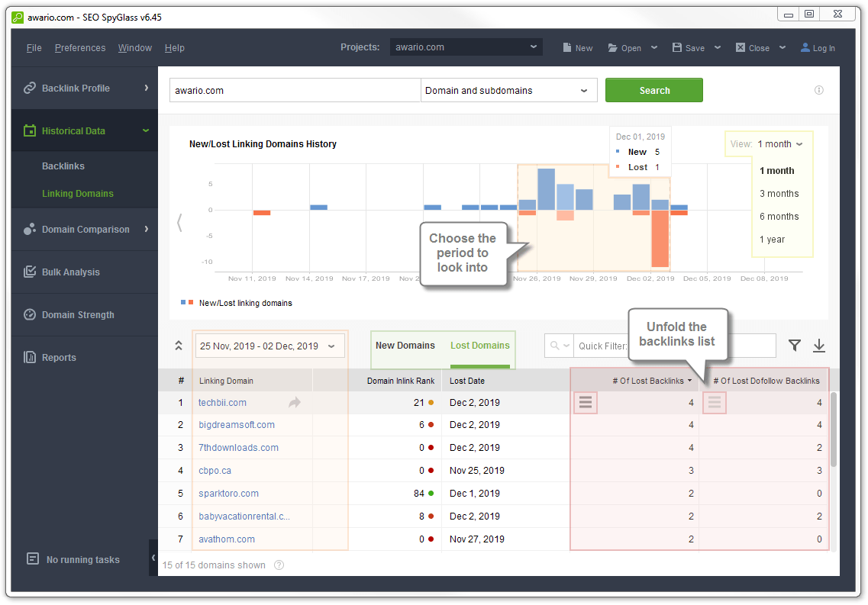
Task: Click the awario.com domain input field
Action: tap(295, 90)
